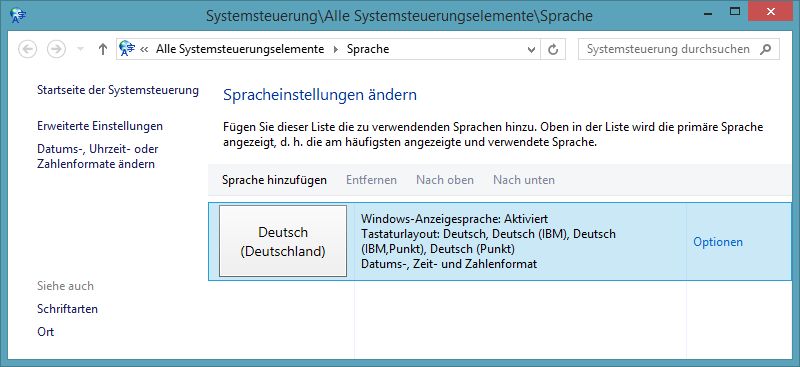Click the Forward navigation arrow
The image size is (800, 367).
56,49
